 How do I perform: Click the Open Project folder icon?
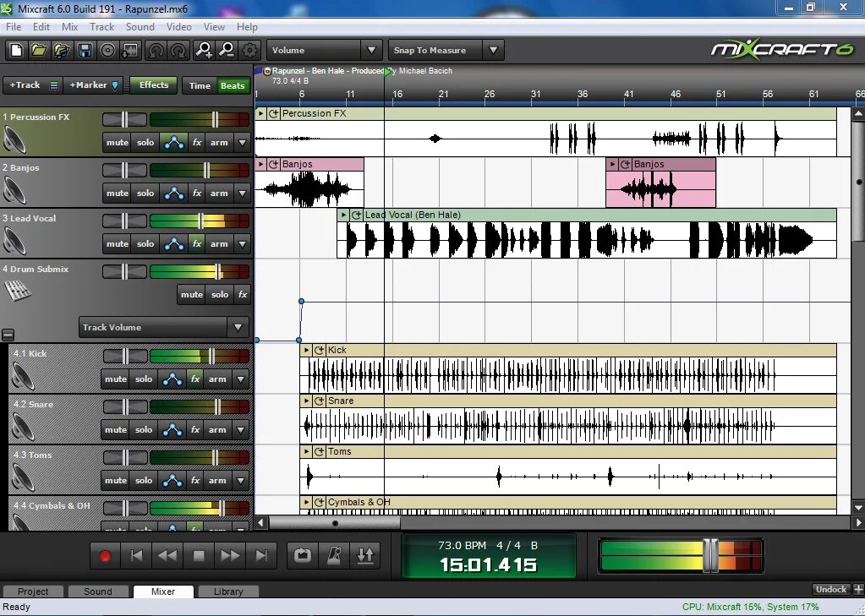click(39, 50)
